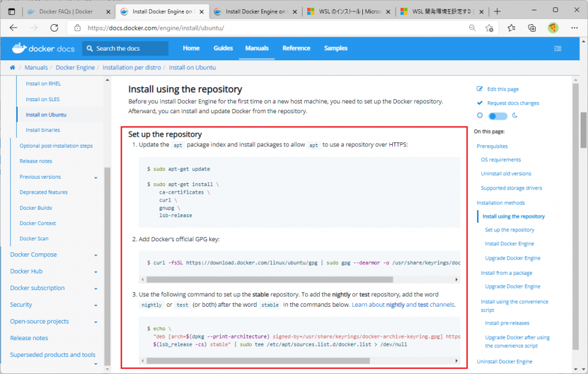The image size is (588, 374).
Task: Click the Edit this page link
Action: (503, 89)
